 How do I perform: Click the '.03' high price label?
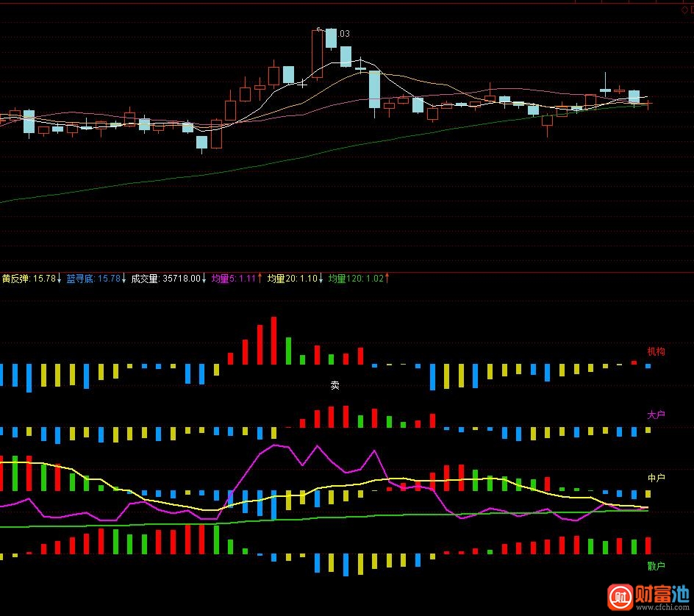click(x=344, y=34)
